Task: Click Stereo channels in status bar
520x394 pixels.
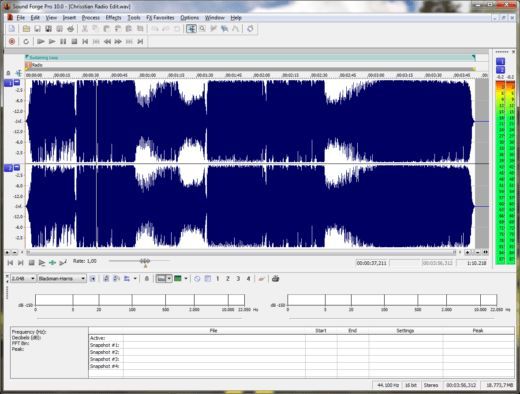Action: [431, 385]
